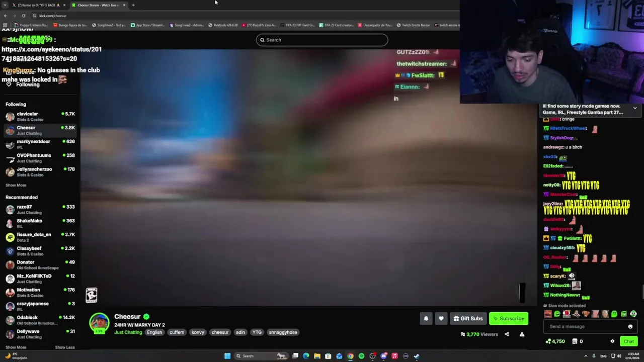
Task: Collapse Recommended list with Show Less
Action: pyautogui.click(x=64, y=347)
